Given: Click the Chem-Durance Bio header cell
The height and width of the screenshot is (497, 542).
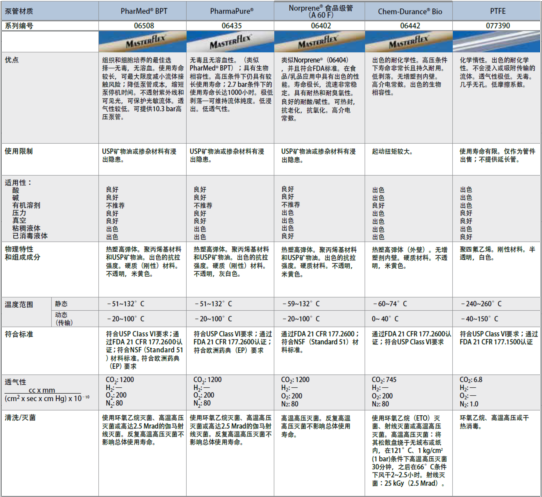Looking at the screenshot, I should point(410,11).
